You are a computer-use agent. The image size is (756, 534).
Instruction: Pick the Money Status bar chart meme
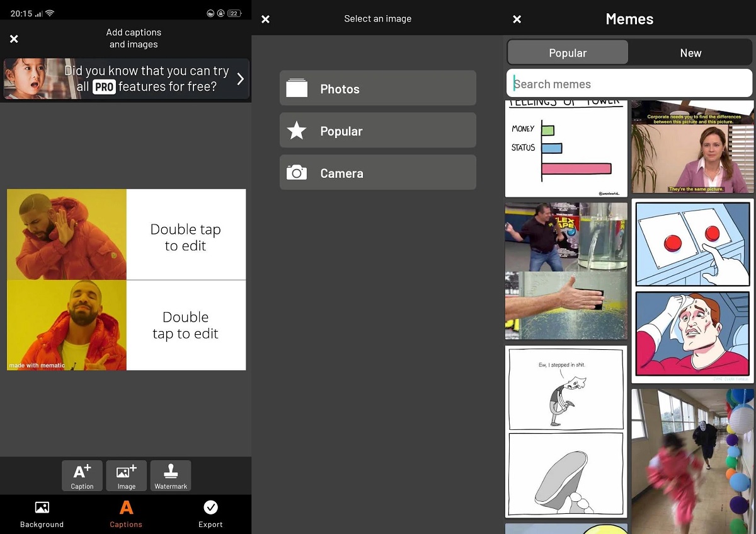coord(566,149)
